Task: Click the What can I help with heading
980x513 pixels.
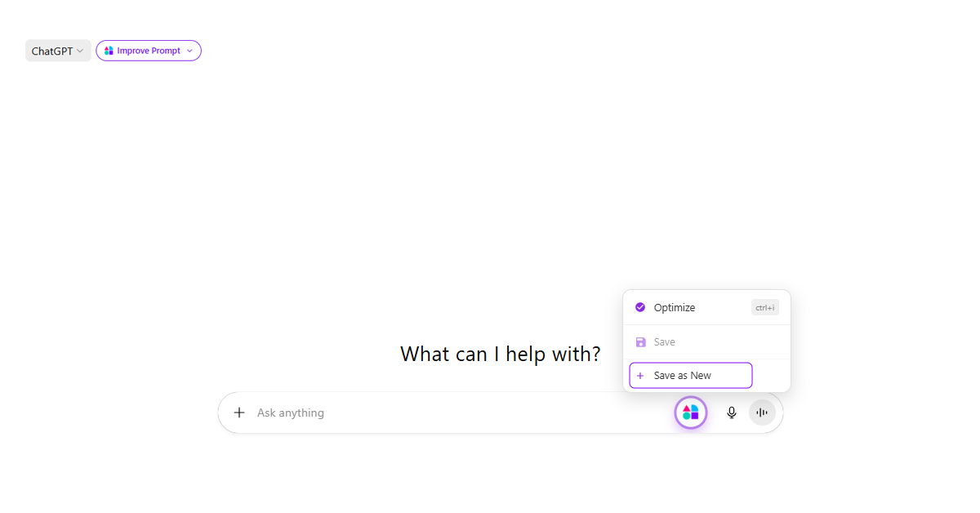Action: [500, 353]
